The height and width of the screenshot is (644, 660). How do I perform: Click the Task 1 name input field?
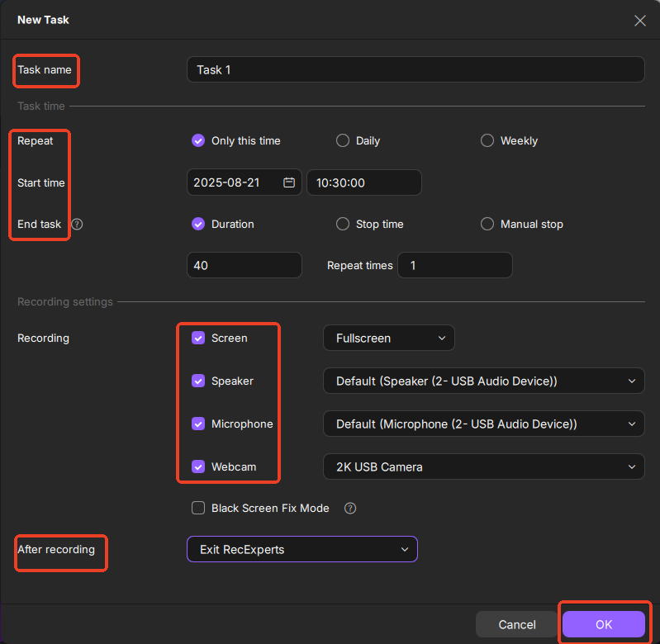415,69
